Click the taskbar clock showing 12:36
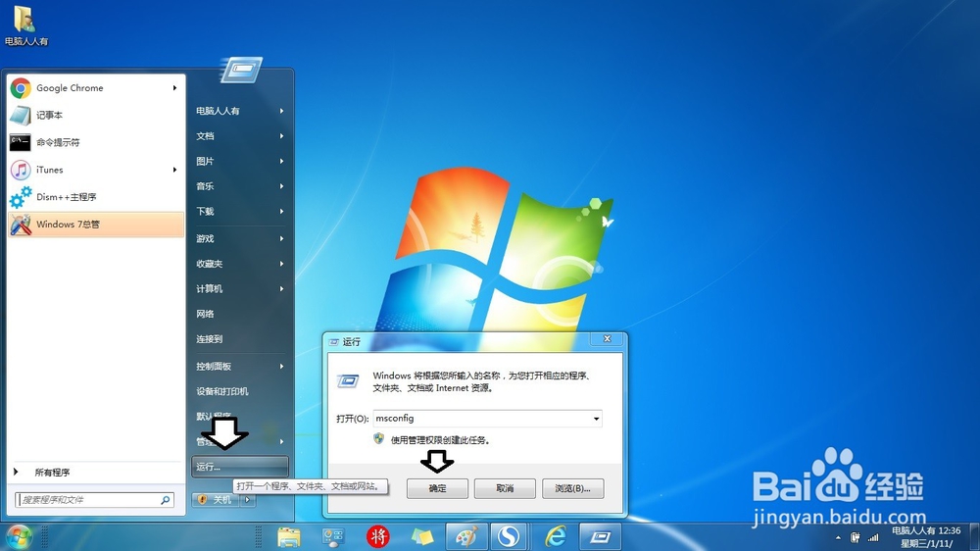This screenshot has width=980, height=551. 926,537
